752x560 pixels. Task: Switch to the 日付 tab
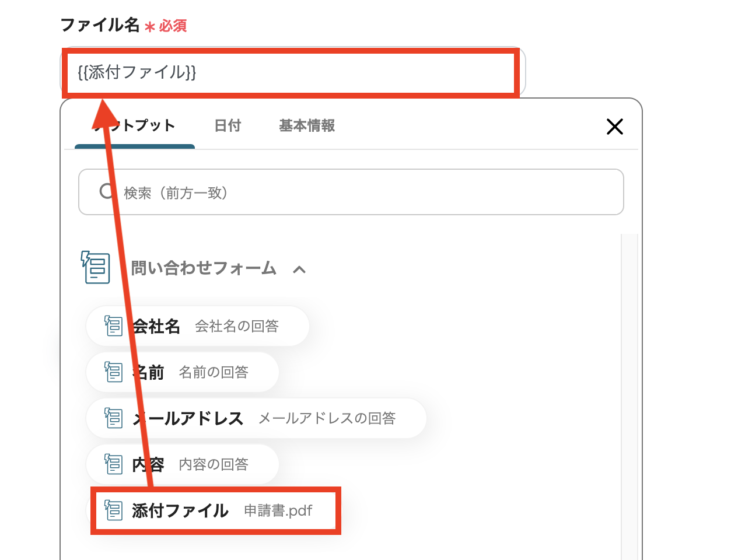228,125
